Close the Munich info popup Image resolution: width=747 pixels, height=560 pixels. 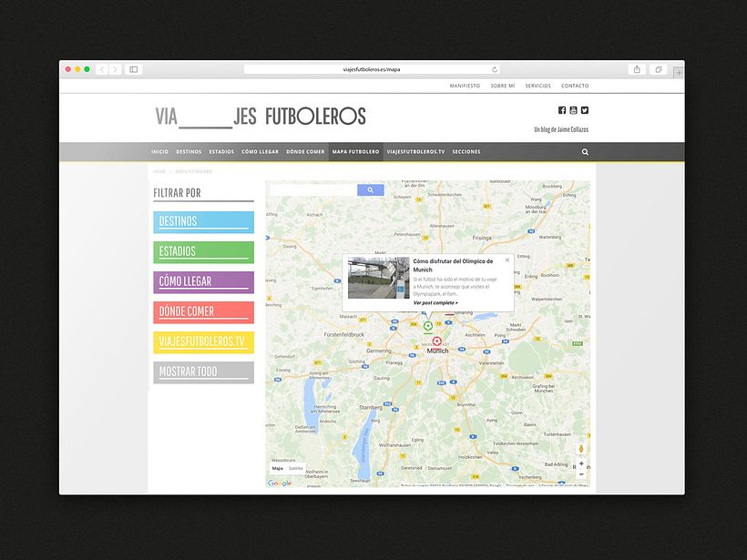click(507, 260)
